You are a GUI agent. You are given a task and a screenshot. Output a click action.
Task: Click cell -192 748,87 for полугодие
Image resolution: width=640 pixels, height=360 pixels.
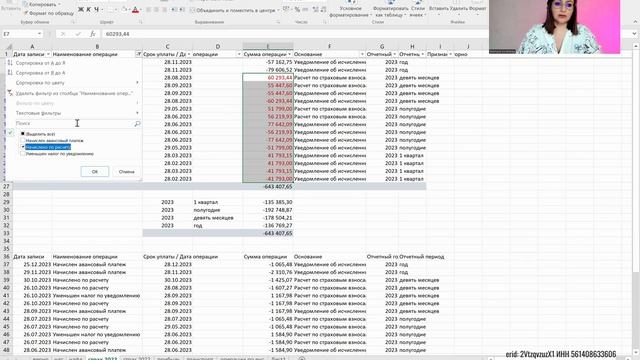click(268, 210)
